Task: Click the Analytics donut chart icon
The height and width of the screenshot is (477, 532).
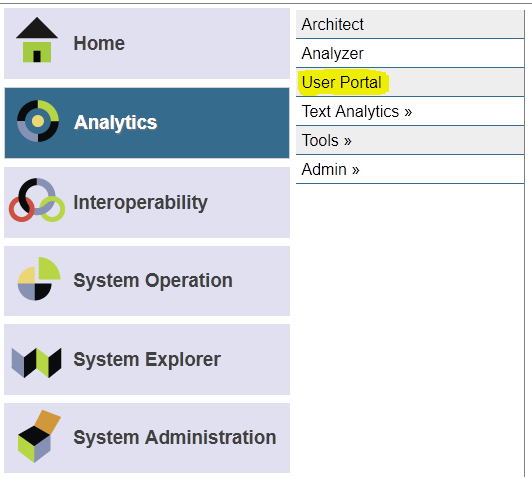Action: click(38, 121)
